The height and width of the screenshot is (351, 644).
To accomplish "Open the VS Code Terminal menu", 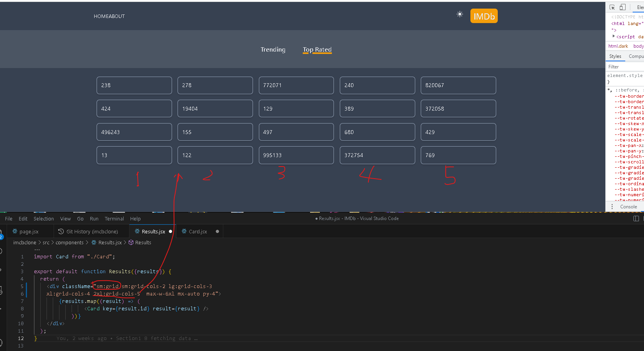I will click(x=114, y=219).
